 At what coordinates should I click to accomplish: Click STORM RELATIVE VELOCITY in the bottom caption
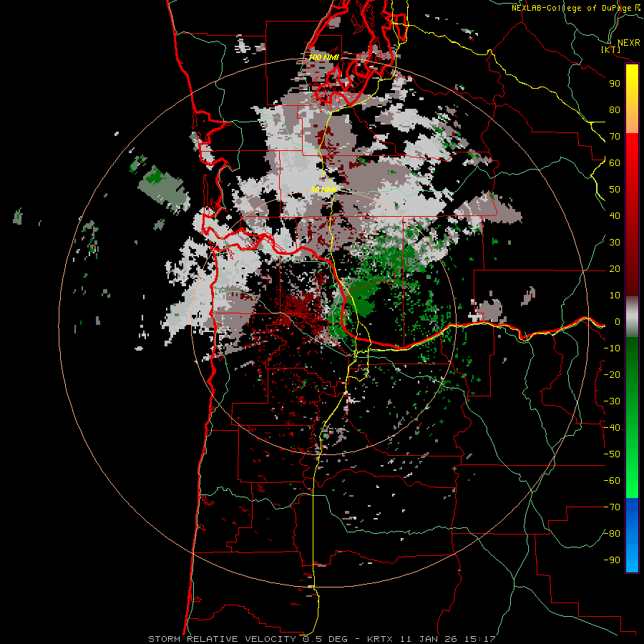[x=222, y=639]
